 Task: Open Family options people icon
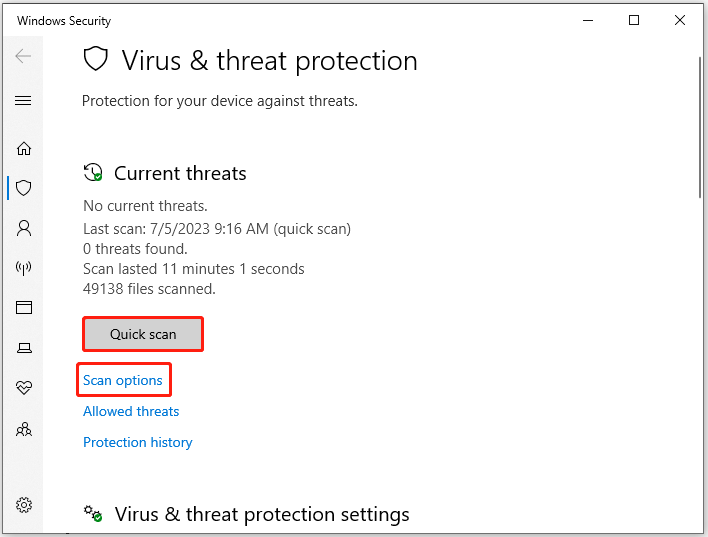click(24, 429)
